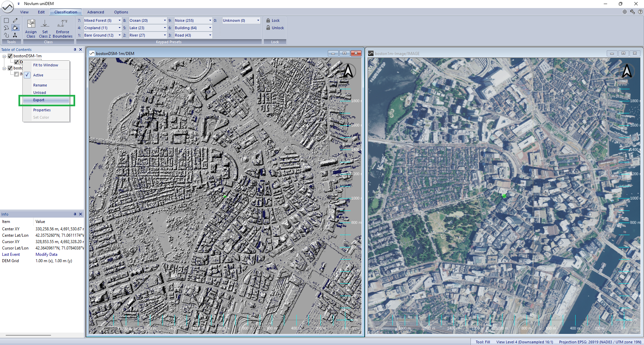The width and height of the screenshot is (644, 345).
Task: Choose Rename from context menu
Action: pyautogui.click(x=46, y=85)
